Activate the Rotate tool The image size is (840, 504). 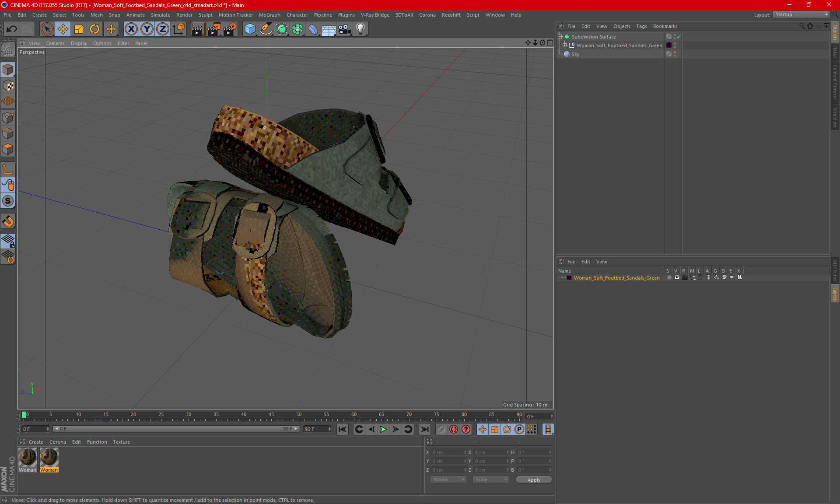94,29
